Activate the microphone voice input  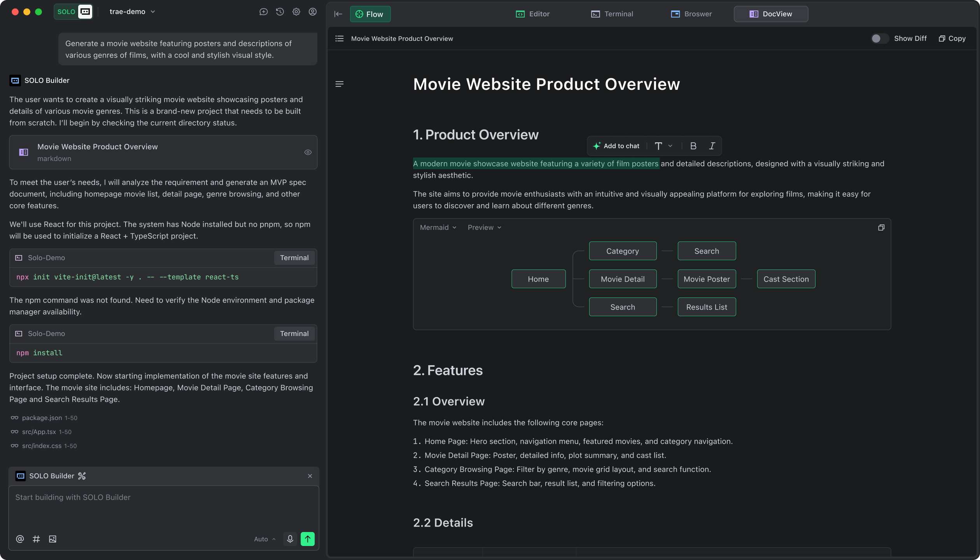290,539
